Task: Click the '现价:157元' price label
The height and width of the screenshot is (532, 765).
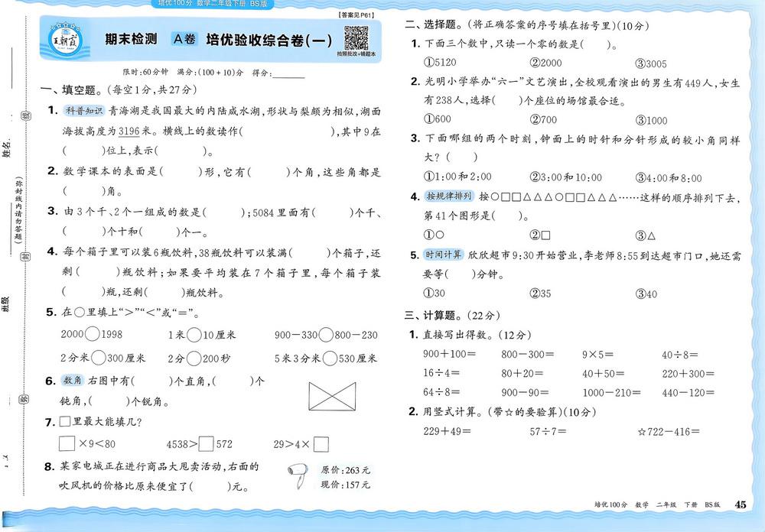Action: click(346, 484)
